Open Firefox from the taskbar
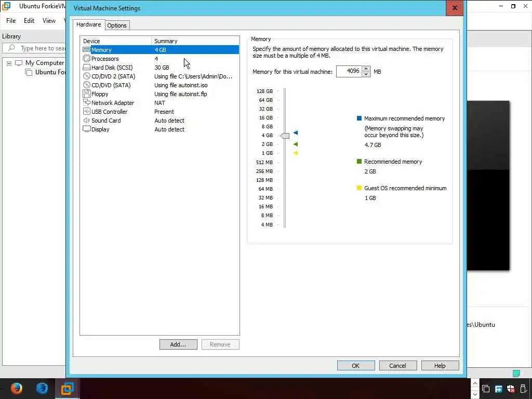The image size is (532, 399). pos(16,388)
